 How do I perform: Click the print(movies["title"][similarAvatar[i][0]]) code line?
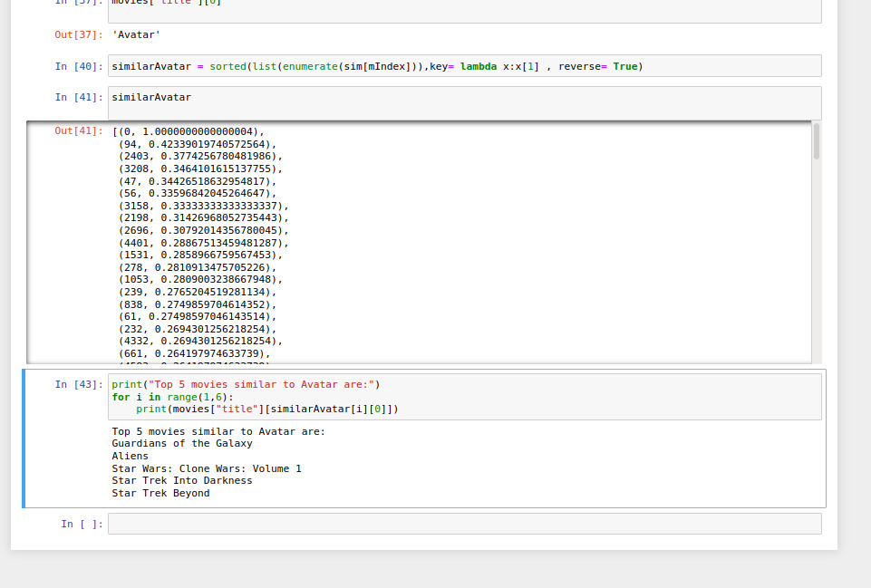[x=267, y=410]
